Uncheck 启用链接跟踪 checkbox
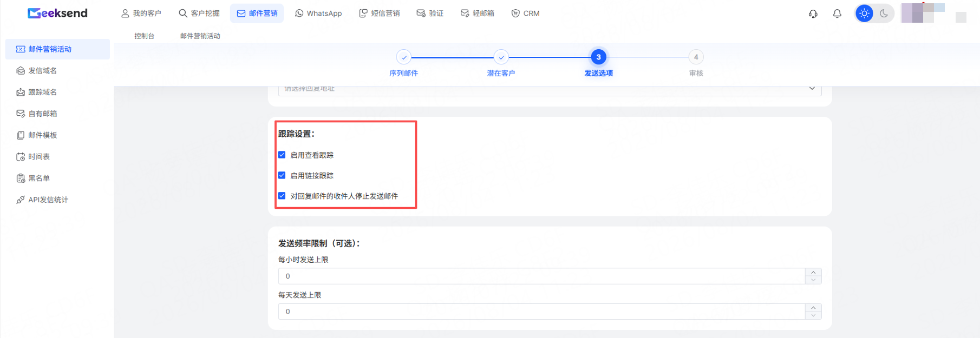The height and width of the screenshot is (338, 980). tap(282, 175)
